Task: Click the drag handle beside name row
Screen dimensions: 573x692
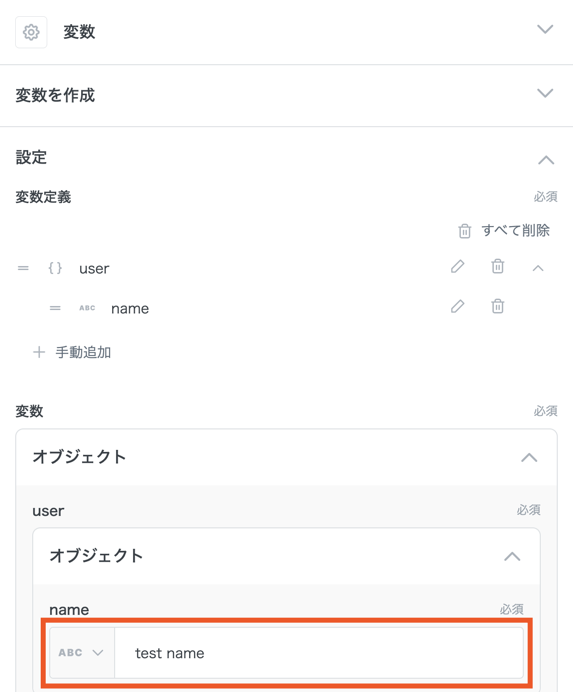Action: coord(55,308)
